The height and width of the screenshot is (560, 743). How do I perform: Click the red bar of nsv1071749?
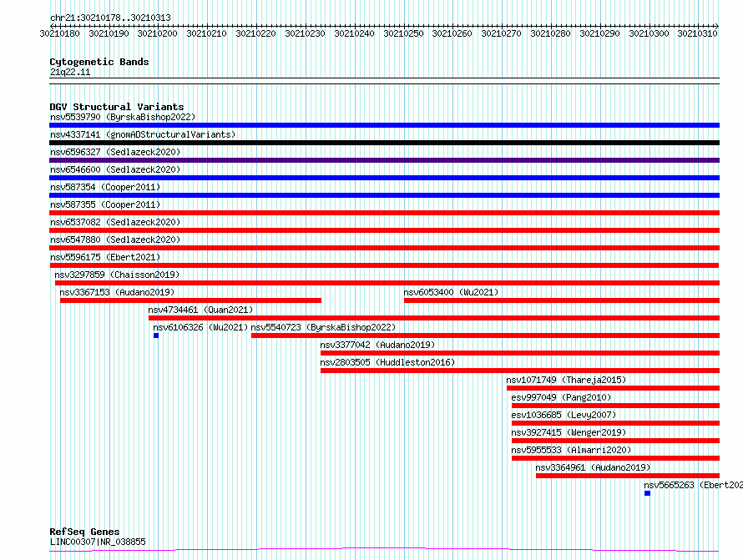coord(613,388)
